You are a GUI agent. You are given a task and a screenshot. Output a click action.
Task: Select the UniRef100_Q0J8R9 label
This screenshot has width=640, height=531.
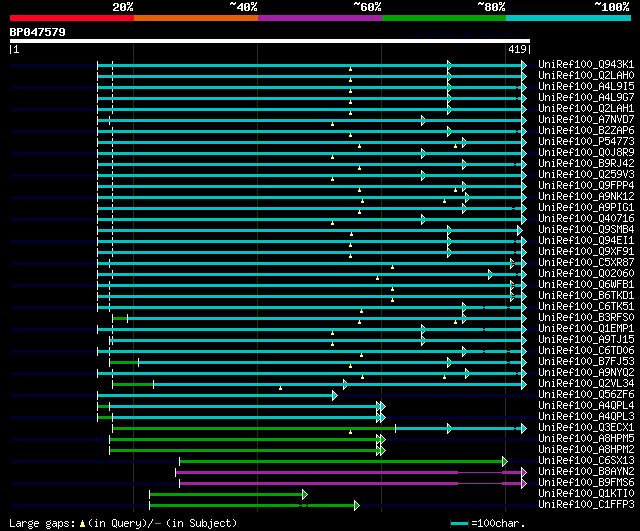pyautogui.click(x=586, y=153)
